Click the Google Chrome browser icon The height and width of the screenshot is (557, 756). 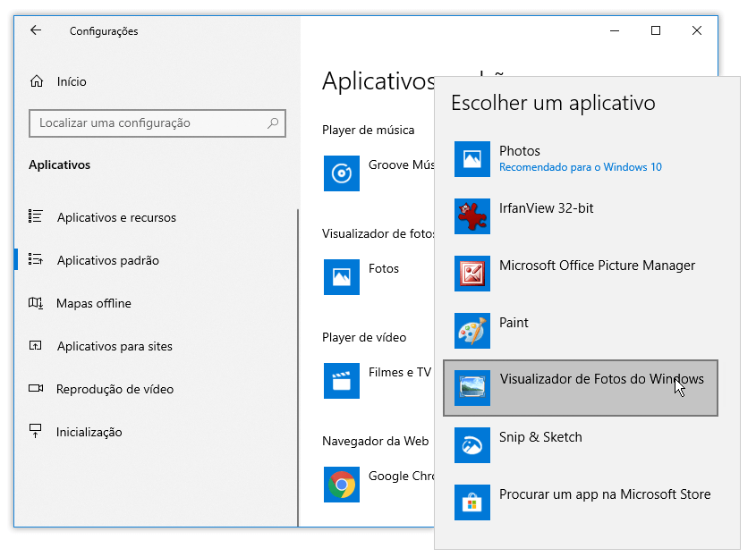[341, 485]
